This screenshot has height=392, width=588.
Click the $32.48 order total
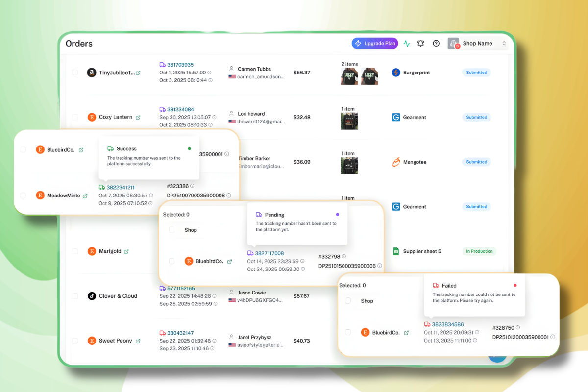302,117
